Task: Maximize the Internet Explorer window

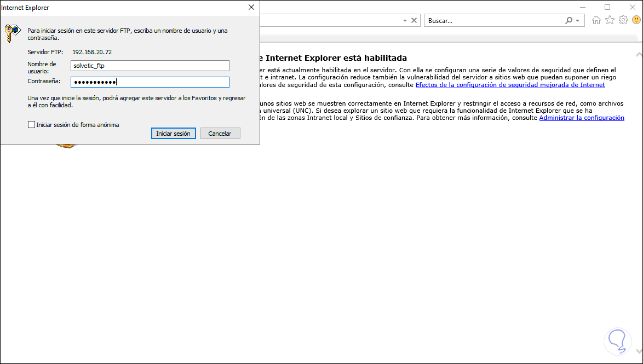Action: 607,7
